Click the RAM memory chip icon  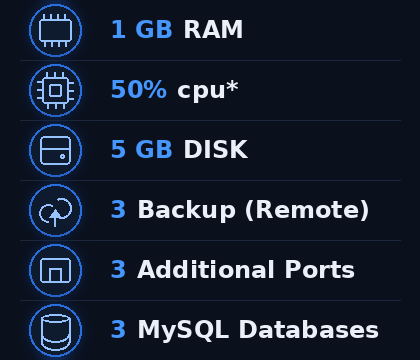pyautogui.click(x=55, y=30)
